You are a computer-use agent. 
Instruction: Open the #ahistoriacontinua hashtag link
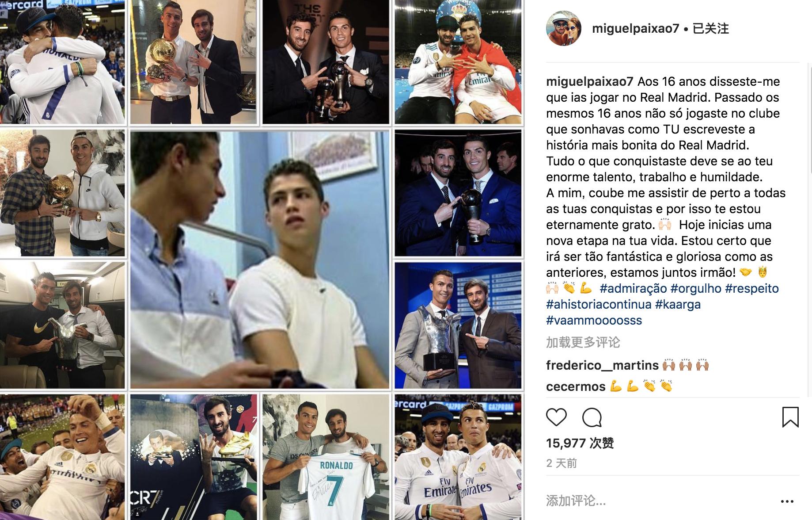pyautogui.click(x=599, y=304)
